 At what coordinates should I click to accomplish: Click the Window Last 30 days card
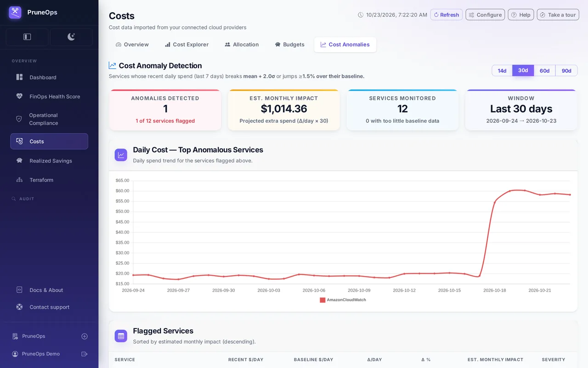[521, 110]
